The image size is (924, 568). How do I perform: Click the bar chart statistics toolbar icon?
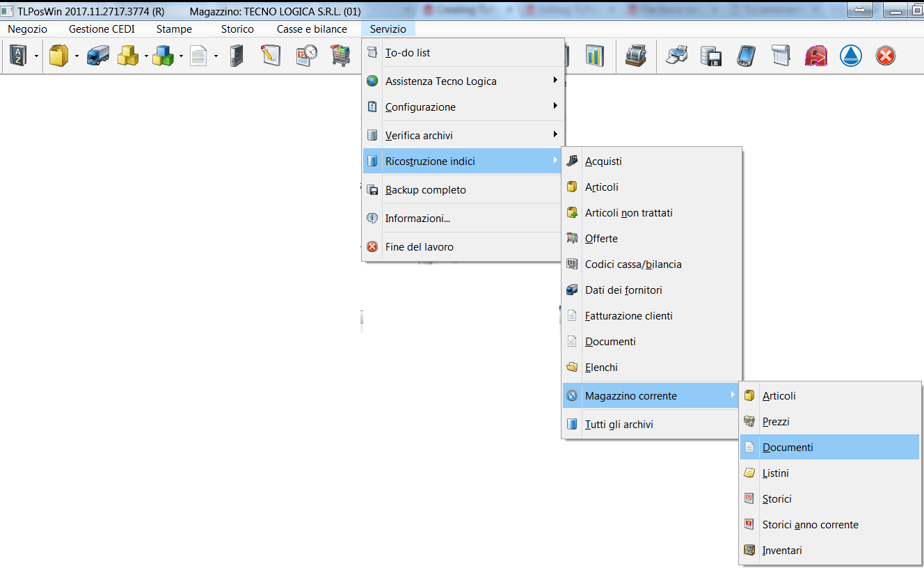595,56
